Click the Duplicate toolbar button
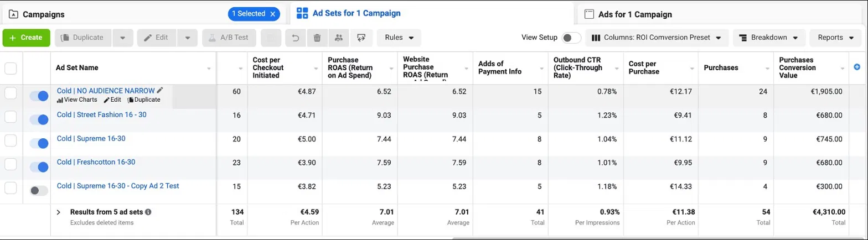 [83, 38]
